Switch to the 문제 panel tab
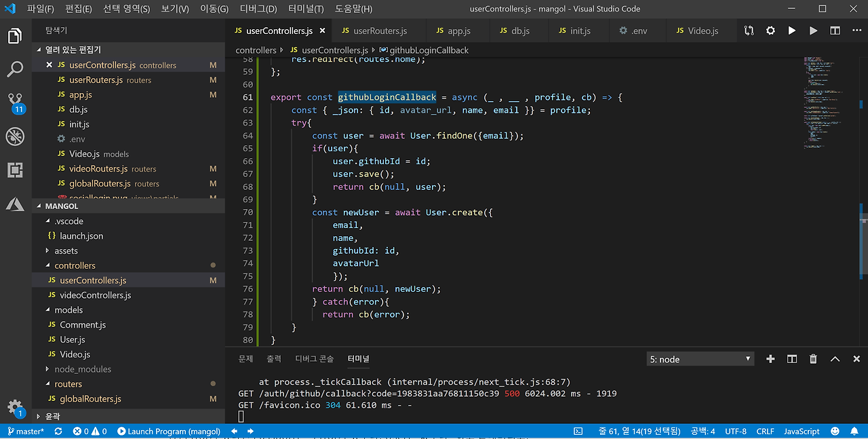Viewport: 868px width, 439px height. pyautogui.click(x=245, y=359)
